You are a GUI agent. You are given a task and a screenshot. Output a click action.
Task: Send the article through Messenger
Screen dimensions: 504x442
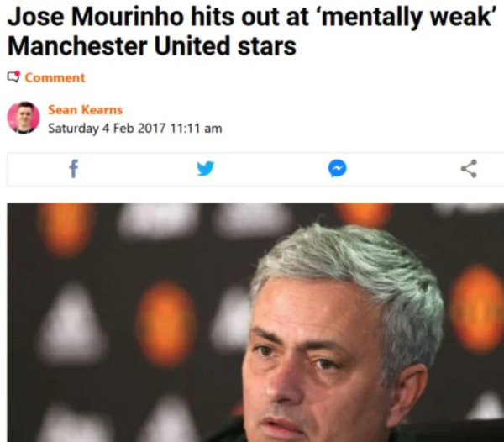point(337,168)
